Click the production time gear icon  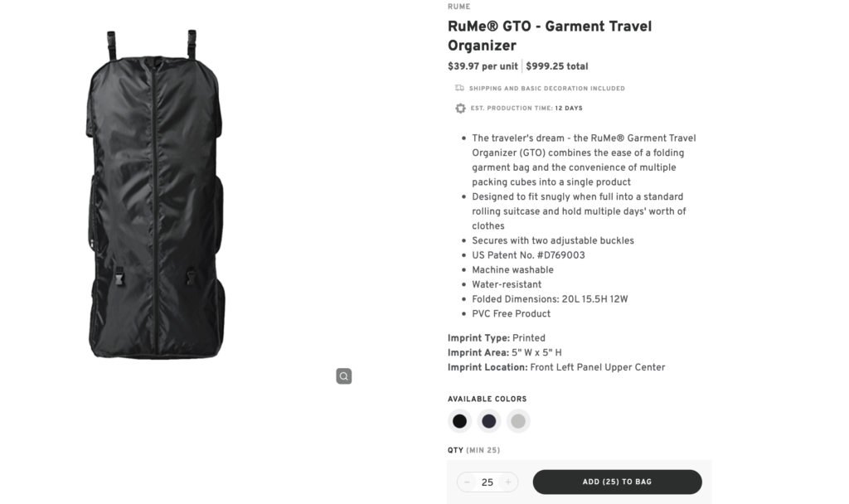point(459,108)
